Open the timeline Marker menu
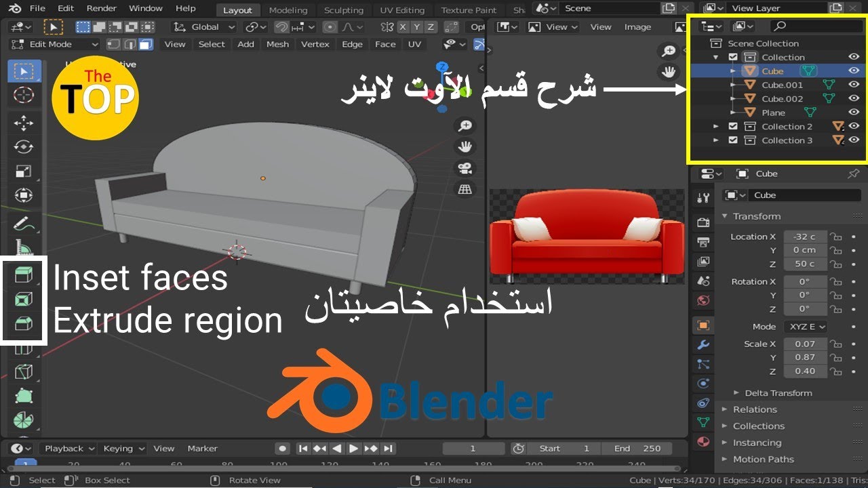868x488 pixels. [x=202, y=449]
